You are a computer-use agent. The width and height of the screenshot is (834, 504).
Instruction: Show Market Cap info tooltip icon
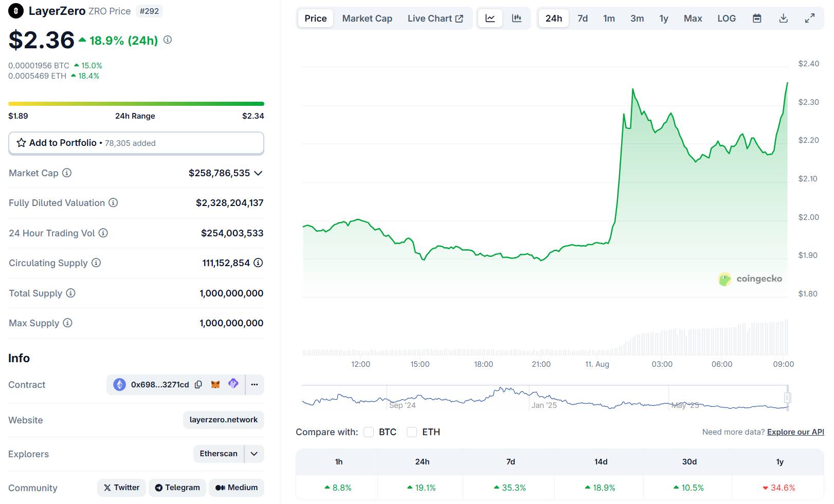pos(67,173)
